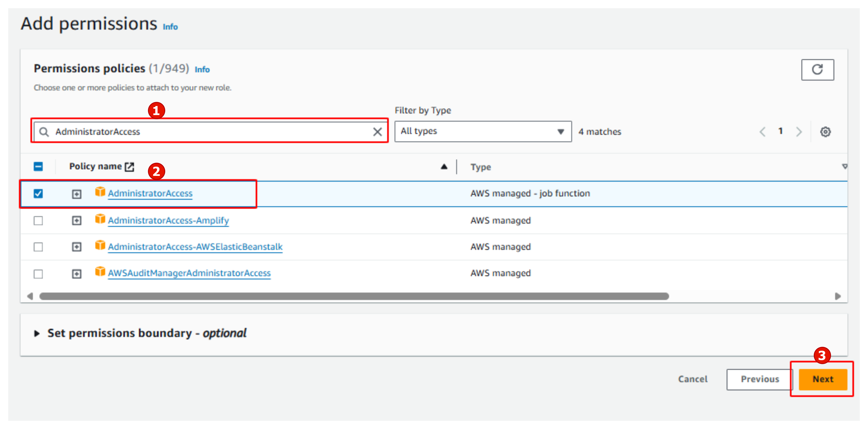
Task: Clear the AdministratorAccess search text with X
Action: (x=377, y=131)
